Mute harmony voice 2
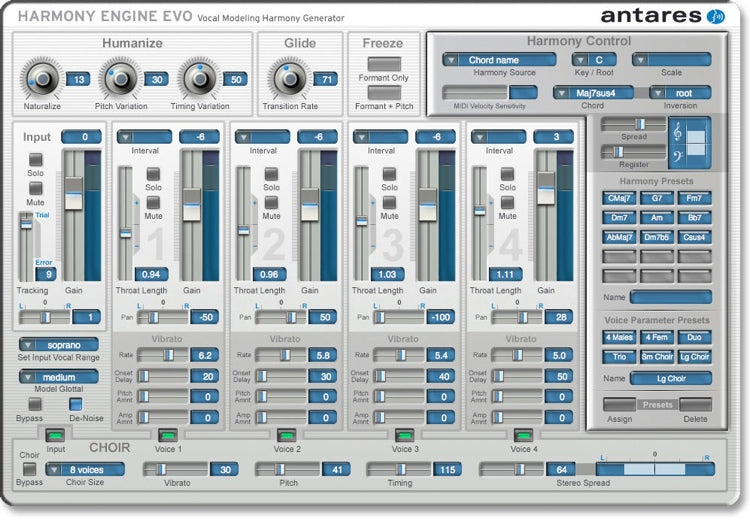 [x=271, y=202]
